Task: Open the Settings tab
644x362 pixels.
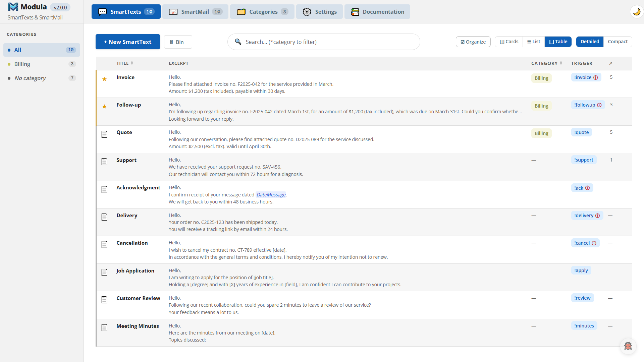Action: pyautogui.click(x=319, y=12)
